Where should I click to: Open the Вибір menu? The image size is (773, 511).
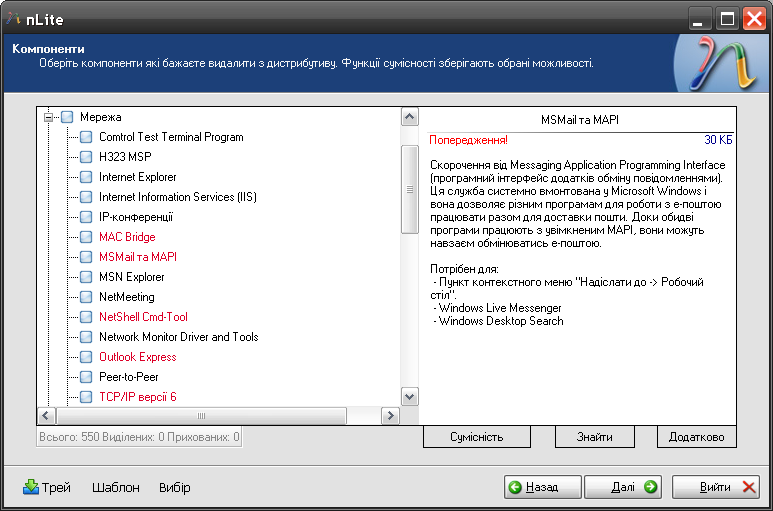click(174, 488)
